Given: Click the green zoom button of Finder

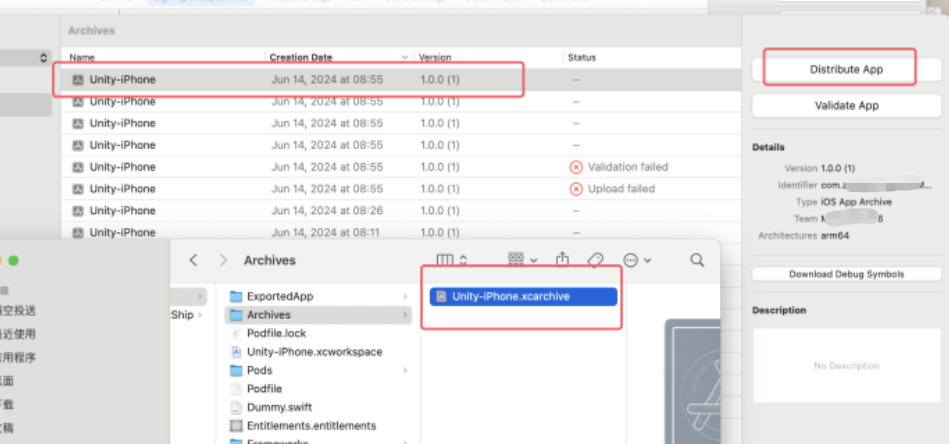Looking at the screenshot, I should point(13,261).
